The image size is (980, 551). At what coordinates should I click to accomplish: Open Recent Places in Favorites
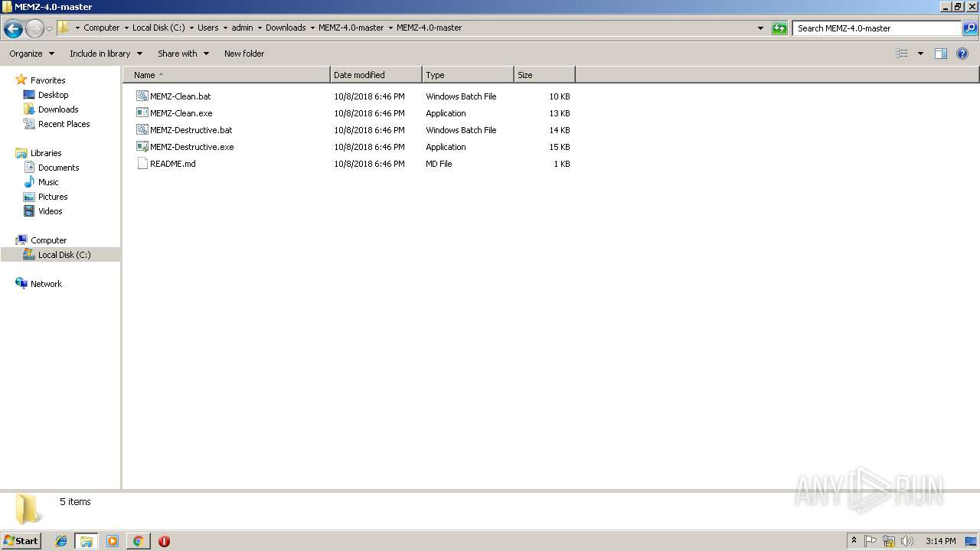(64, 124)
